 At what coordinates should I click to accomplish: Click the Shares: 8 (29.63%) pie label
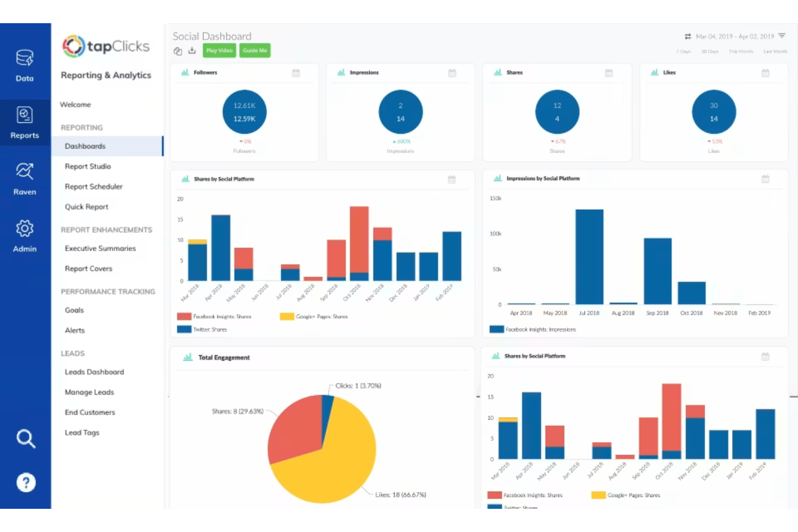(238, 411)
